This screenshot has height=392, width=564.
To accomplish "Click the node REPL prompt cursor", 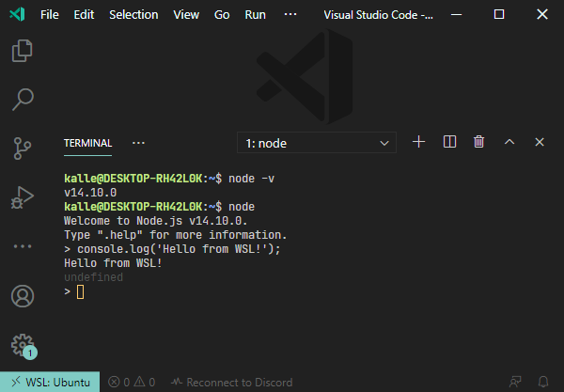I will (x=80, y=291).
